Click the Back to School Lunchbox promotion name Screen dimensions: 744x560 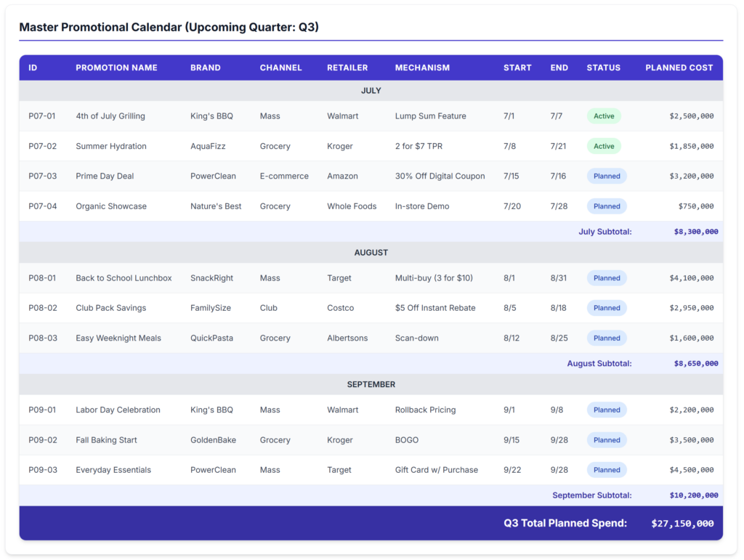(x=124, y=278)
